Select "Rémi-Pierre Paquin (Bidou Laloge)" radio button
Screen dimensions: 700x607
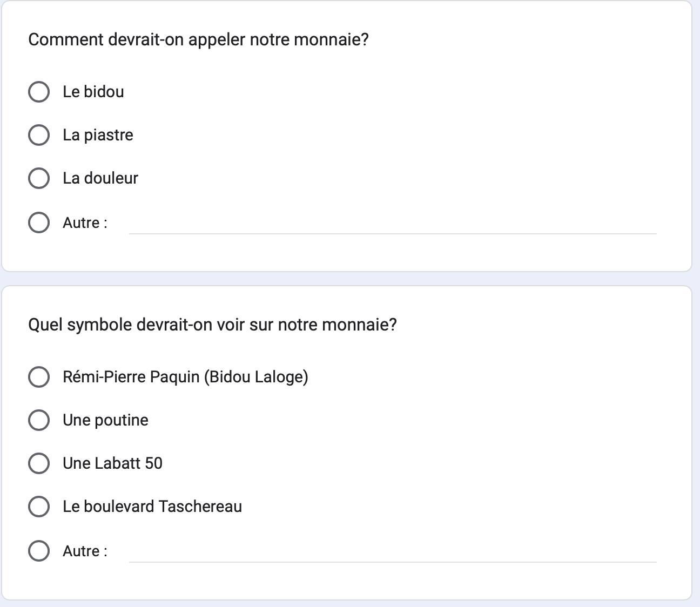(x=39, y=377)
